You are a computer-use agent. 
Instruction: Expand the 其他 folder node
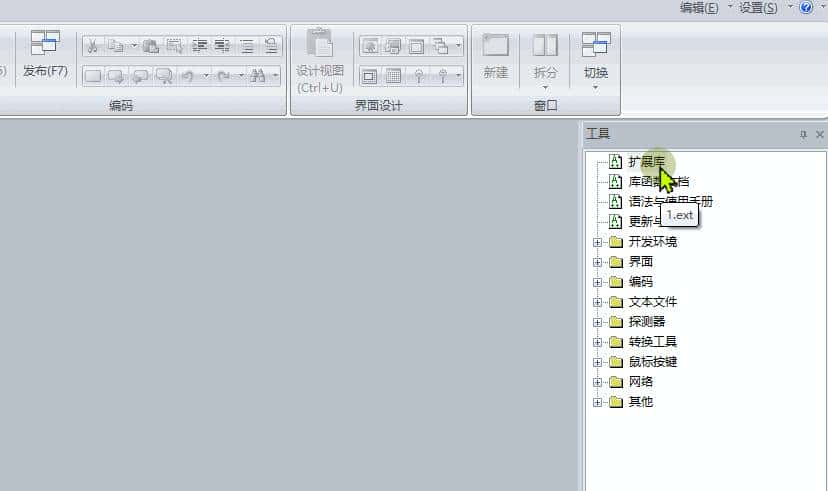click(x=597, y=403)
